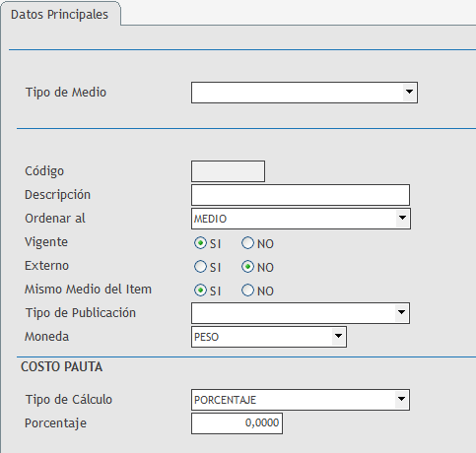
Task: Click the Código input field
Action: tap(228, 171)
